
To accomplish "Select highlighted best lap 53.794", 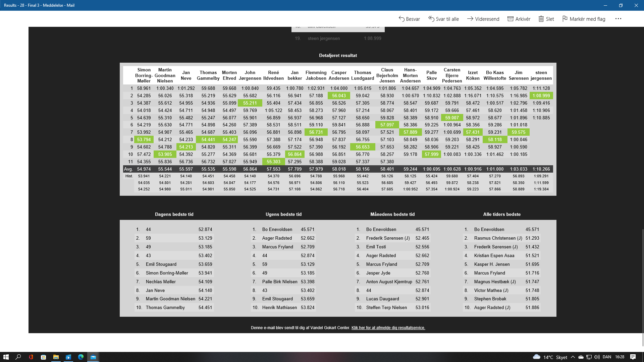I will [x=144, y=139].
